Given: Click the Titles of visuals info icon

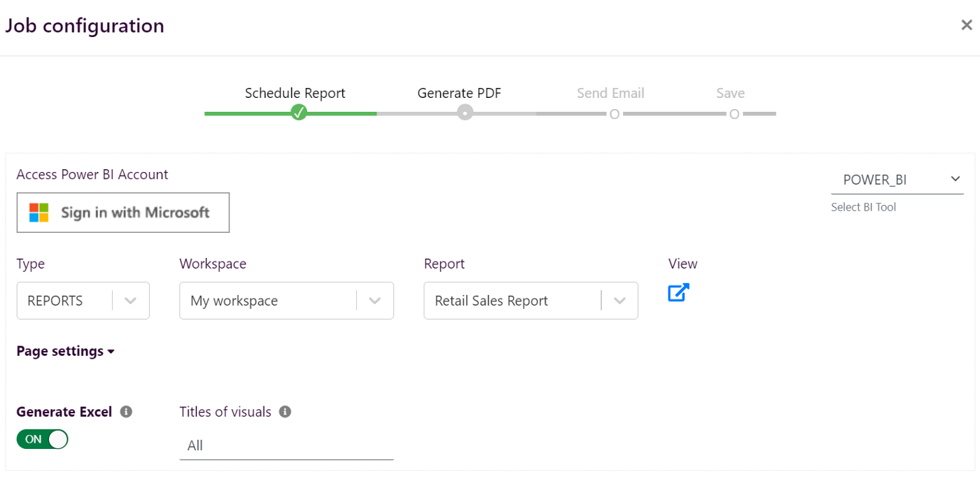Looking at the screenshot, I should coord(285,412).
